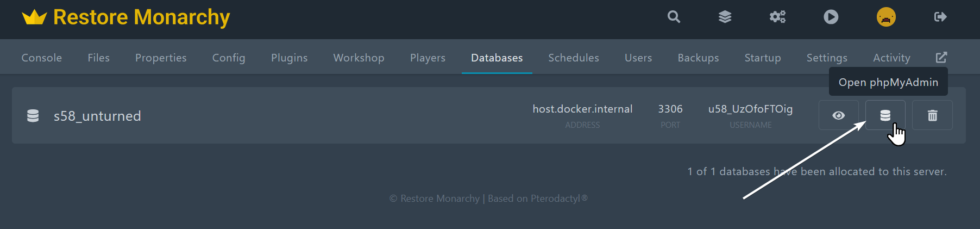Click the external link icon
The height and width of the screenshot is (229, 980).
click(941, 58)
